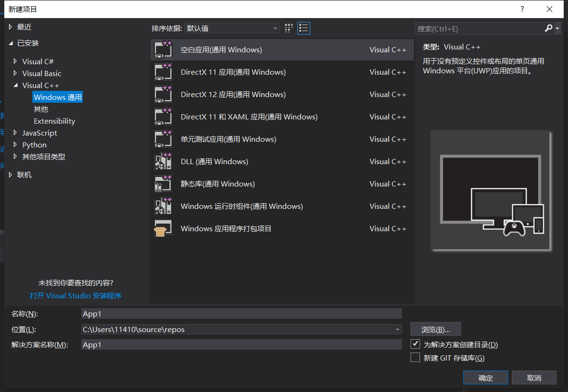The image size is (568, 392).
Task: Expand the JavaScript node
Action: click(15, 133)
